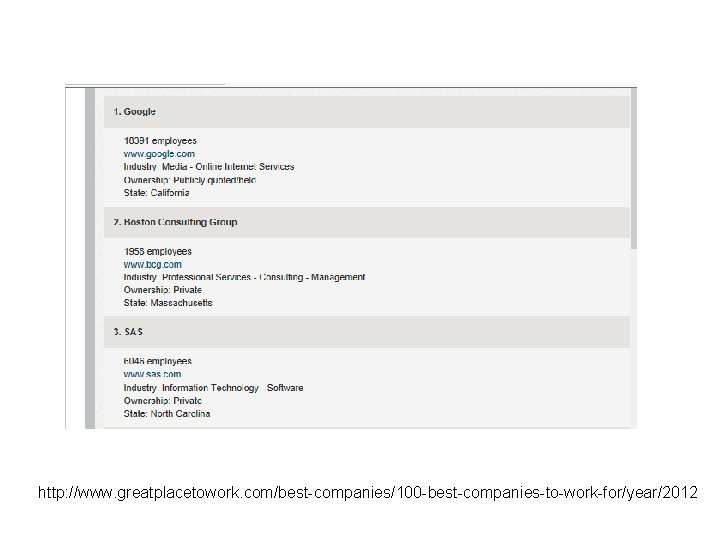Open the www.google.com link

pos(159,154)
